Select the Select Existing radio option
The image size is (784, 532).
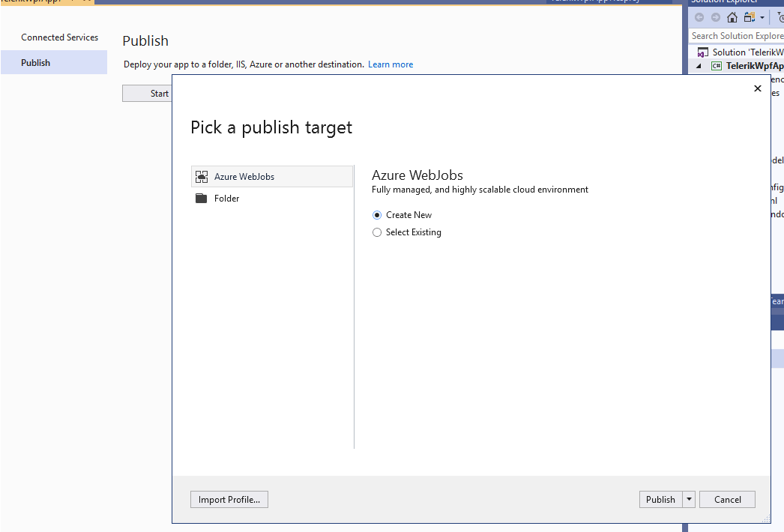point(377,232)
